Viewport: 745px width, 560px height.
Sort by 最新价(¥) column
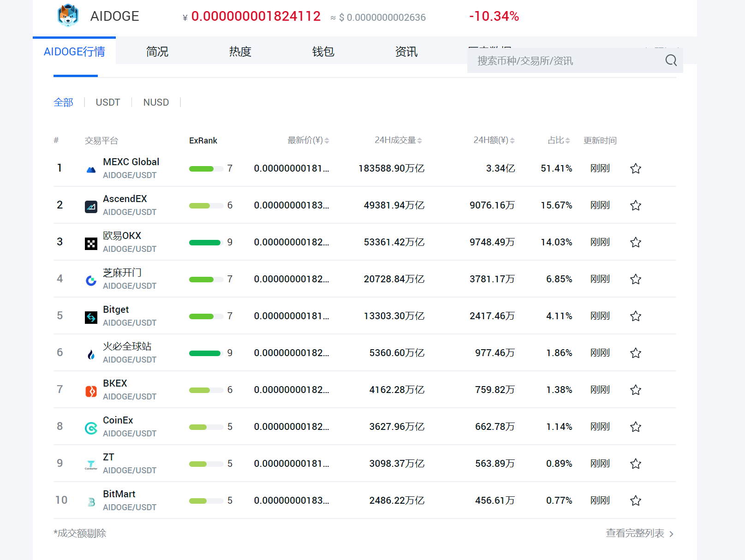coord(308,140)
